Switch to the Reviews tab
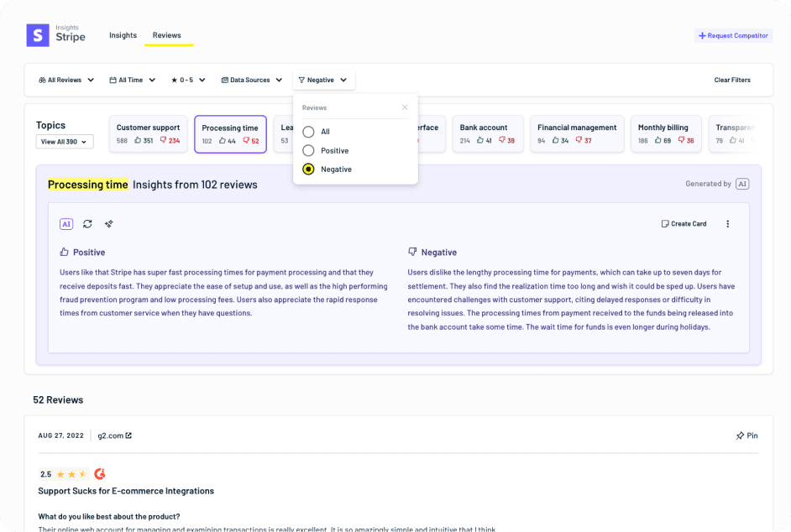 click(166, 35)
